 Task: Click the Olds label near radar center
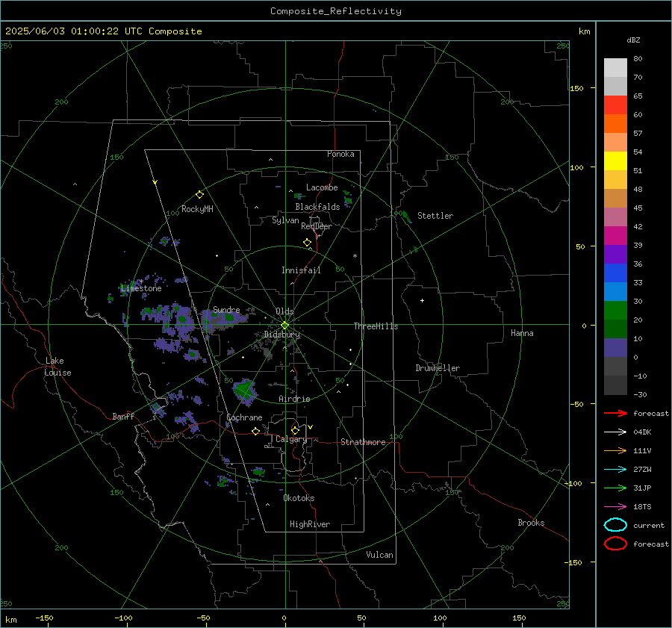(284, 311)
